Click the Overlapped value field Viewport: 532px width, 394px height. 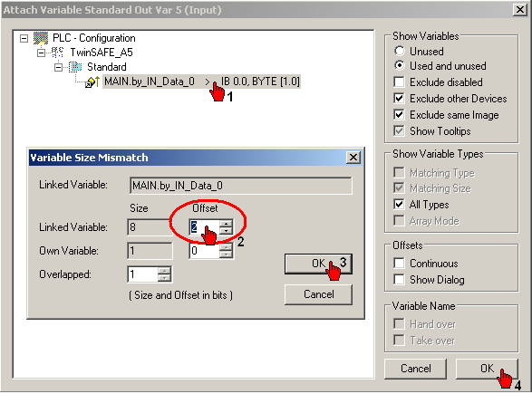click(143, 274)
